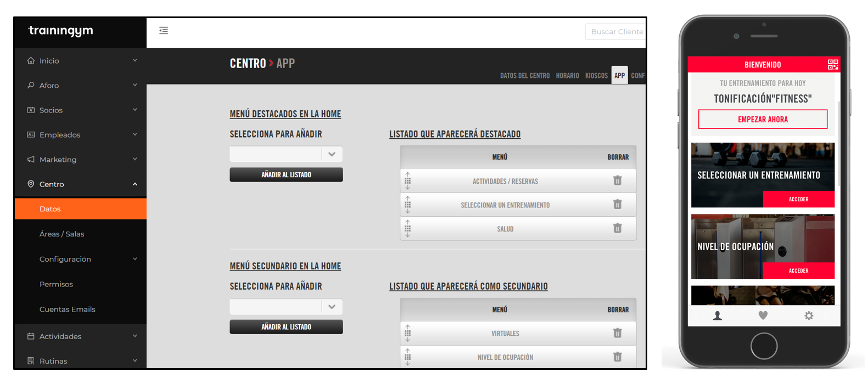Tap the profile person icon in phone app

coord(717,315)
